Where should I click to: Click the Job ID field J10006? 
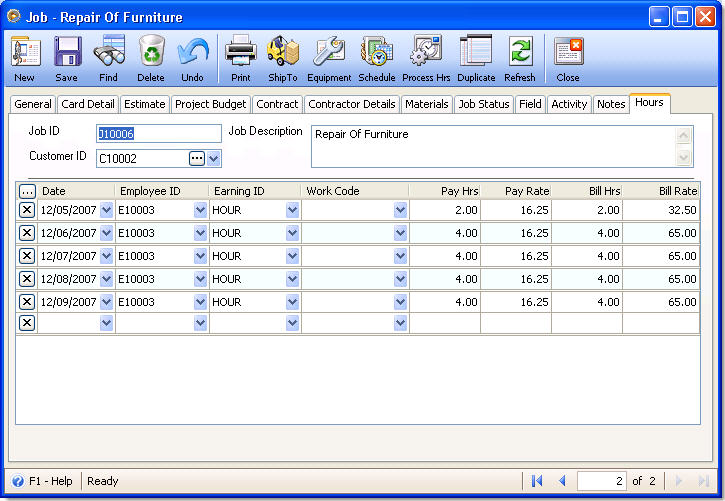[159, 134]
